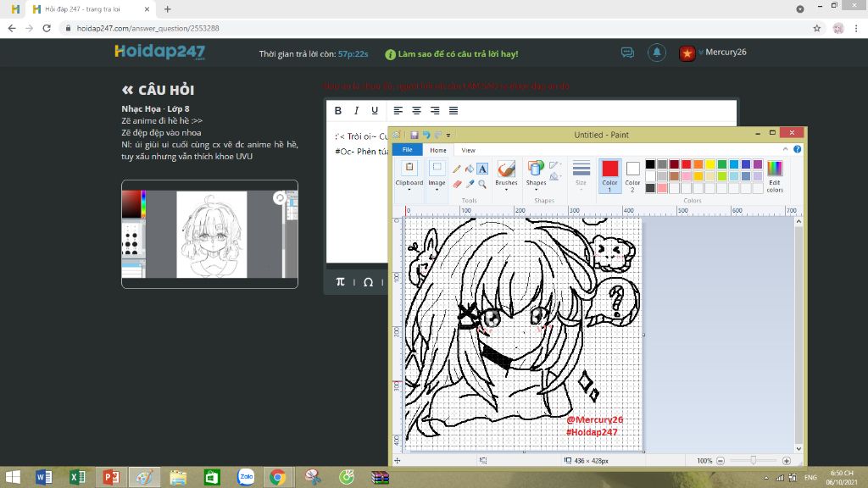The height and width of the screenshot is (488, 868).
Task: Select the Fill with color bucket tool
Action: (470, 169)
